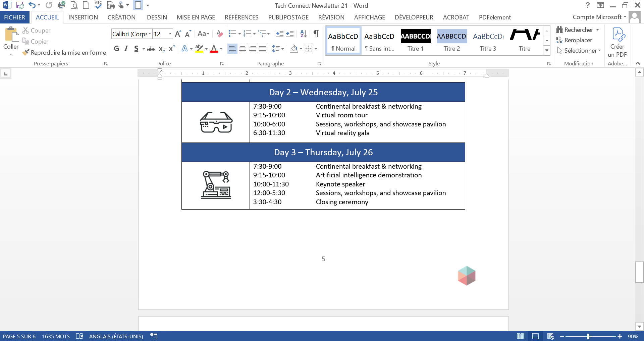Click the quick print icon
Viewport: 644px width, 341px height.
[x=61, y=5]
